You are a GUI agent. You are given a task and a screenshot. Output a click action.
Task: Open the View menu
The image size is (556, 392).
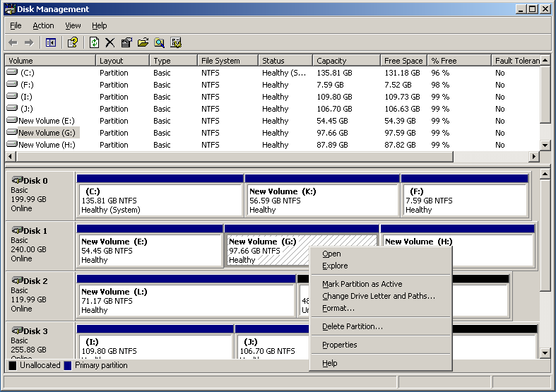tap(73, 25)
